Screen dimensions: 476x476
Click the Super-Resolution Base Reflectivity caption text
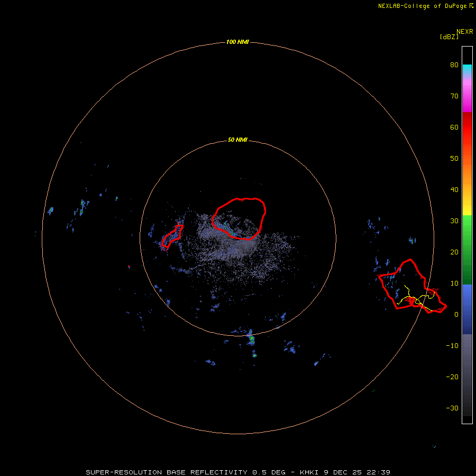pyautogui.click(x=237, y=472)
